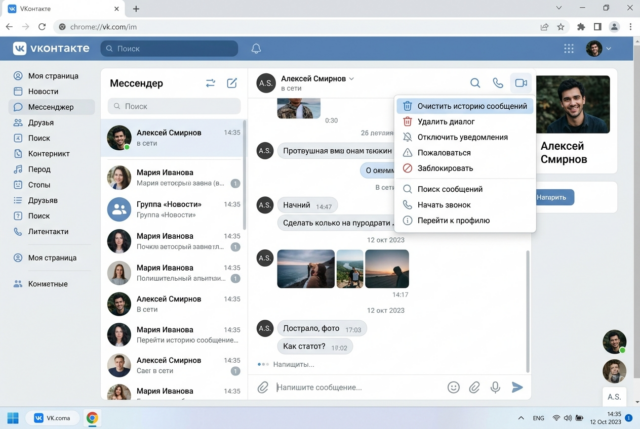Image resolution: width=640 pixels, height=429 pixels.
Task: Expand the Алексей Смирнов chat title dropdown
Action: [x=352, y=79]
